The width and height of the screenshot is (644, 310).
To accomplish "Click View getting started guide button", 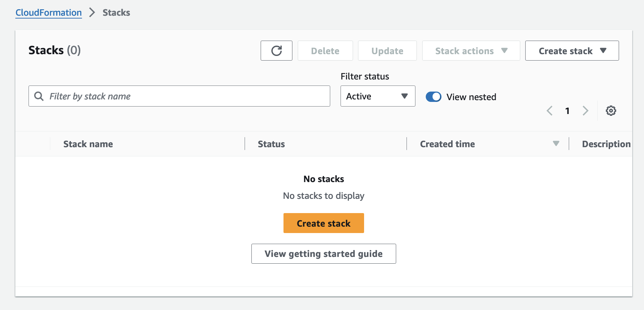I will pos(323,254).
